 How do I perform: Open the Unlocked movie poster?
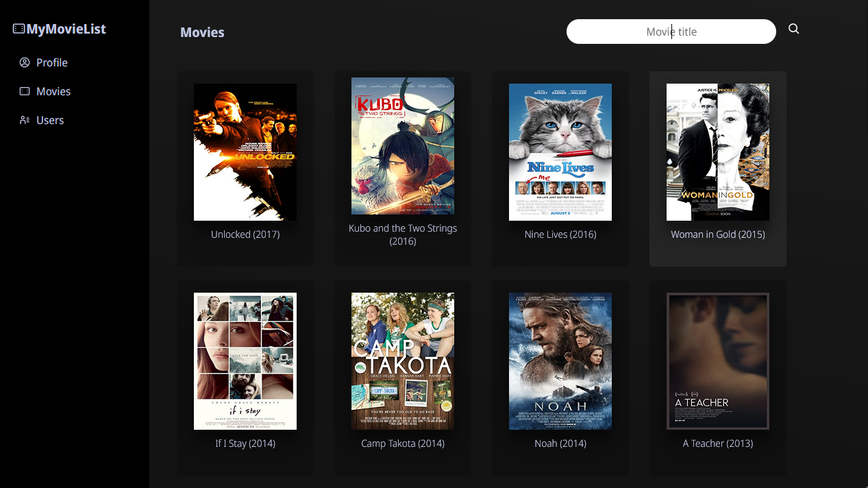click(x=245, y=152)
